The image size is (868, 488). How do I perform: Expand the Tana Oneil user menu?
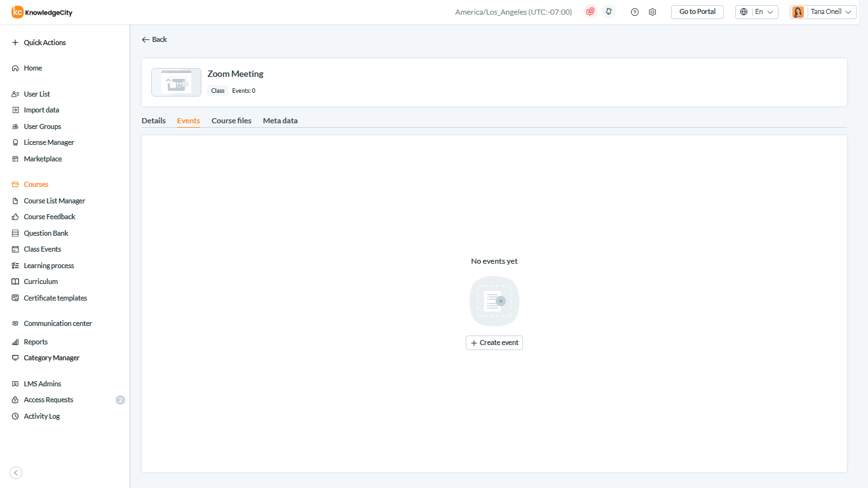(823, 12)
